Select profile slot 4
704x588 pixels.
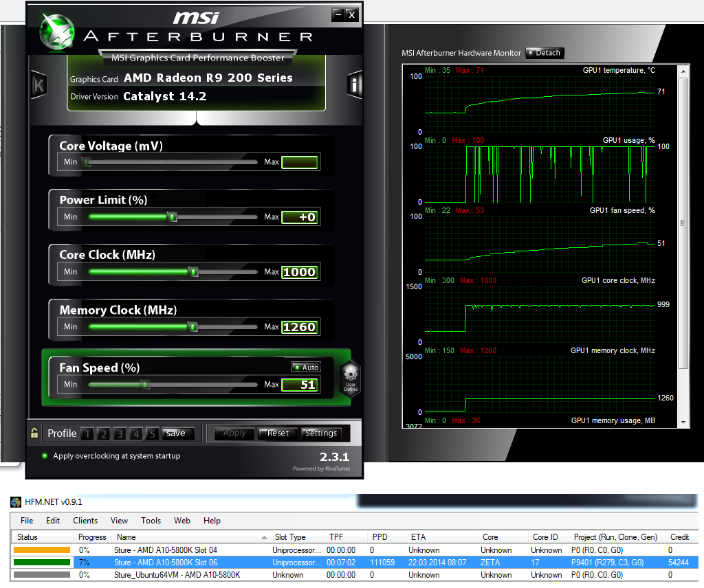coord(136,433)
